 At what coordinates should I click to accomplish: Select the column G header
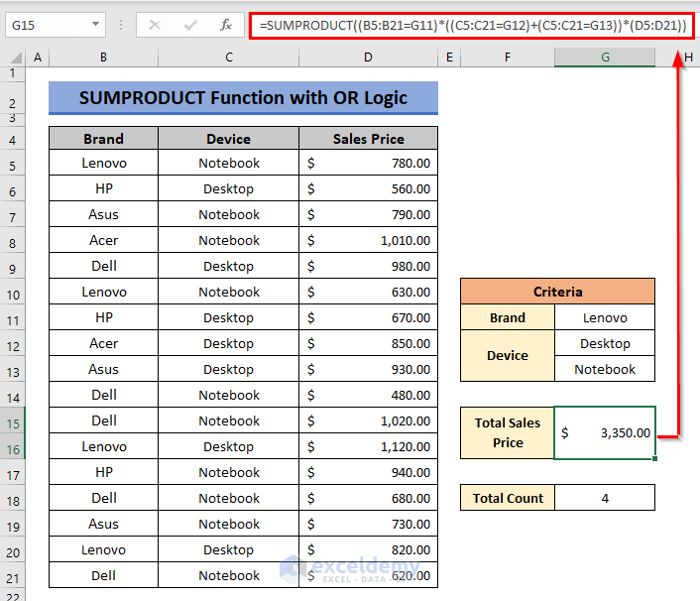(x=605, y=59)
